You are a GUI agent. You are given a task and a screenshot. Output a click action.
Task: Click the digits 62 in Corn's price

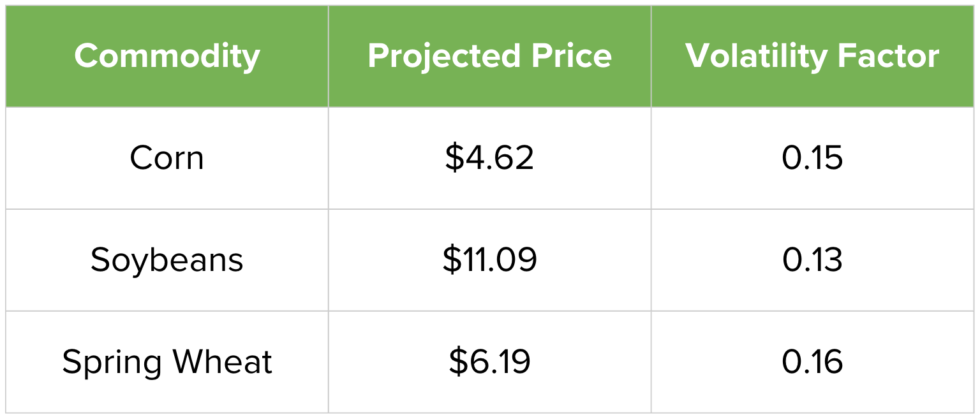pyautogui.click(x=517, y=158)
